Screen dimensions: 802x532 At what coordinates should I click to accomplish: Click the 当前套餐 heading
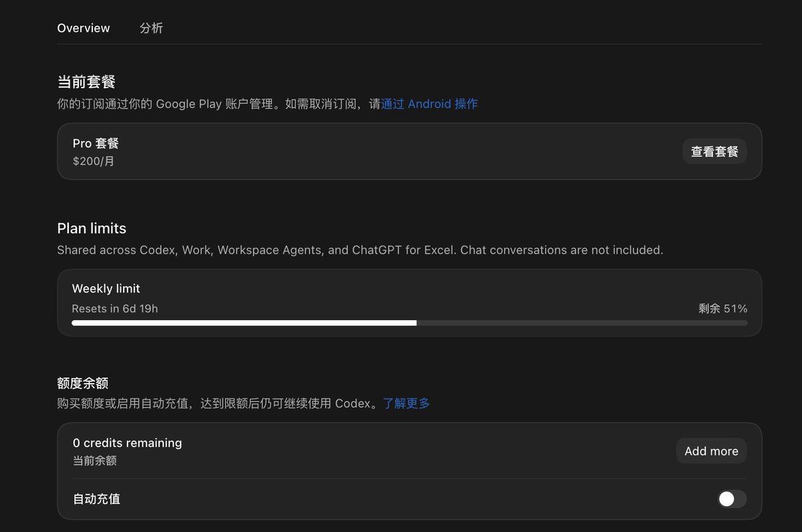click(x=86, y=82)
